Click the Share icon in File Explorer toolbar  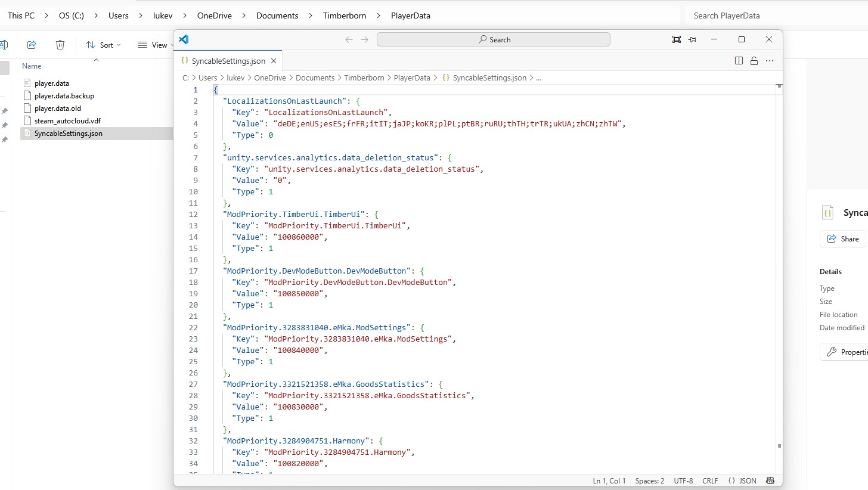point(32,45)
